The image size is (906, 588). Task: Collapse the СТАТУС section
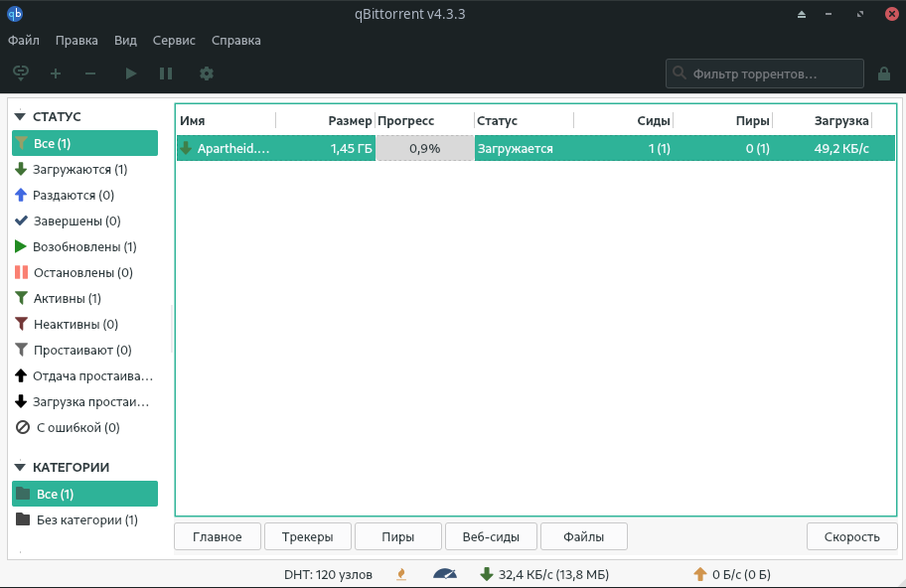[20, 116]
